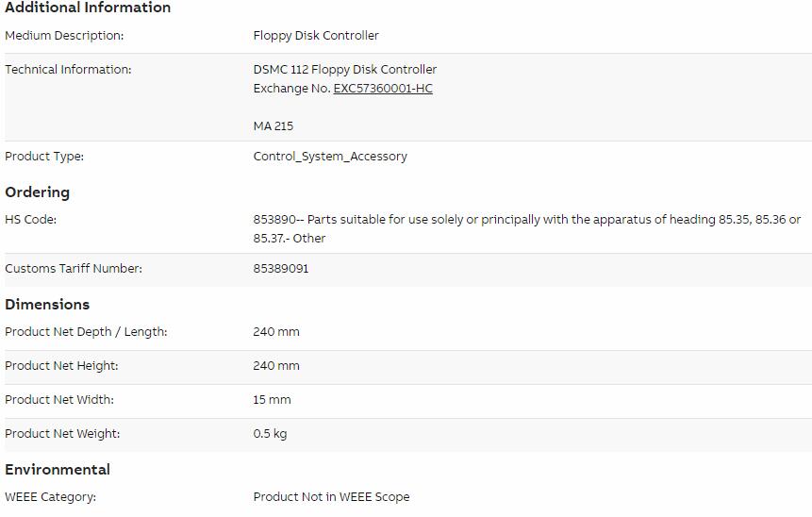Click the Technical Information label

(68, 70)
